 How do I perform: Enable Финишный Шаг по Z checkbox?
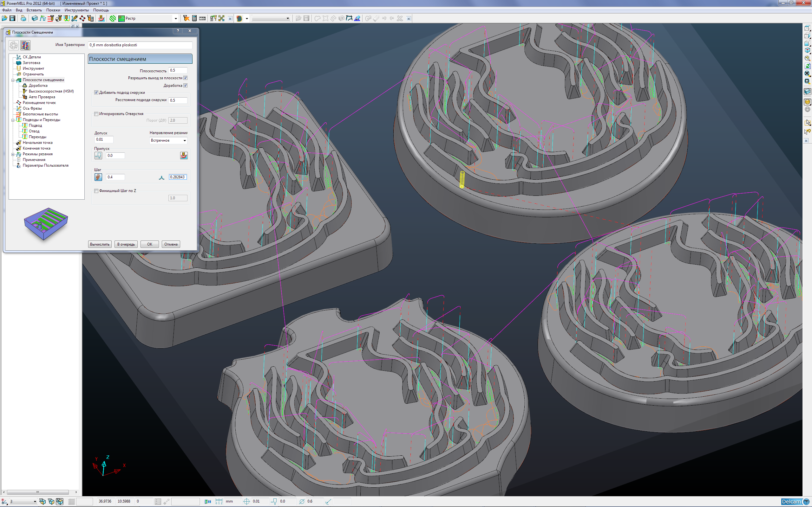[x=96, y=191]
